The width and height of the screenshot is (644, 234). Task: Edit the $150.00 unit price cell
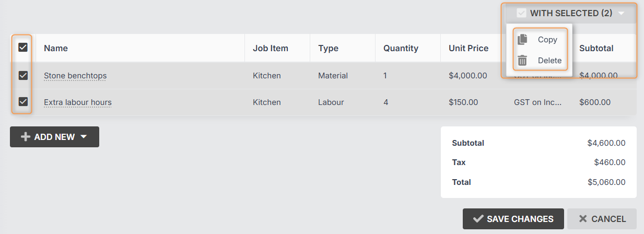[463, 102]
